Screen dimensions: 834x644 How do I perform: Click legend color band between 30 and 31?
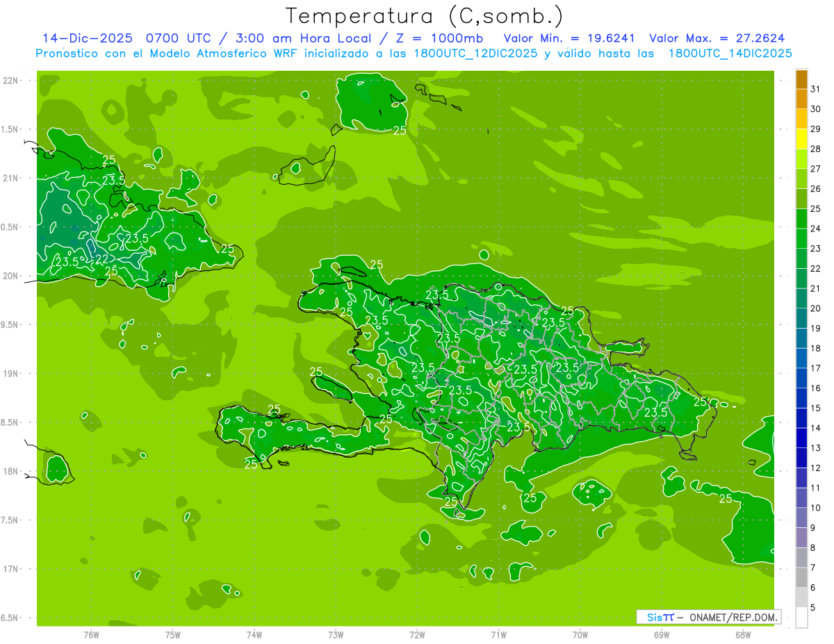click(x=801, y=99)
